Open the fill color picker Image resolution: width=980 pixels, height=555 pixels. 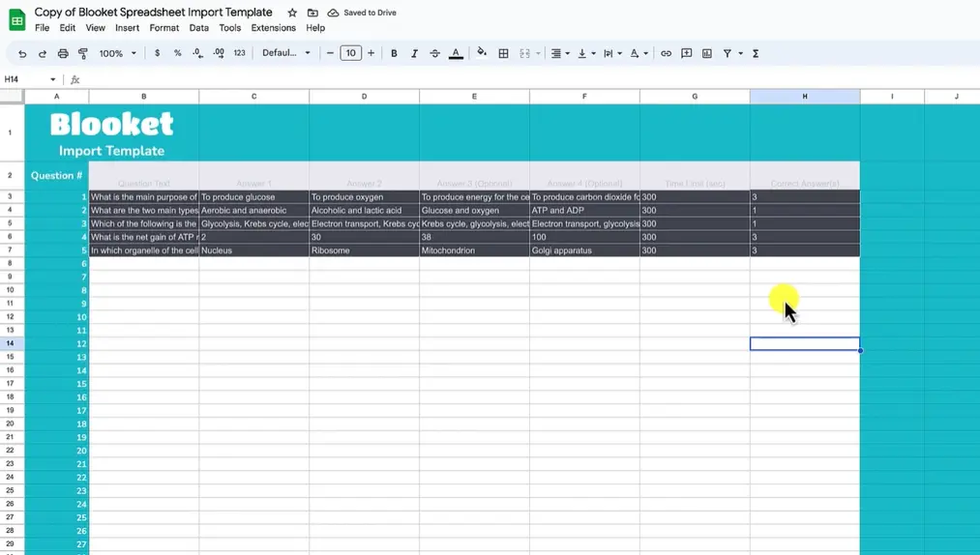(482, 54)
